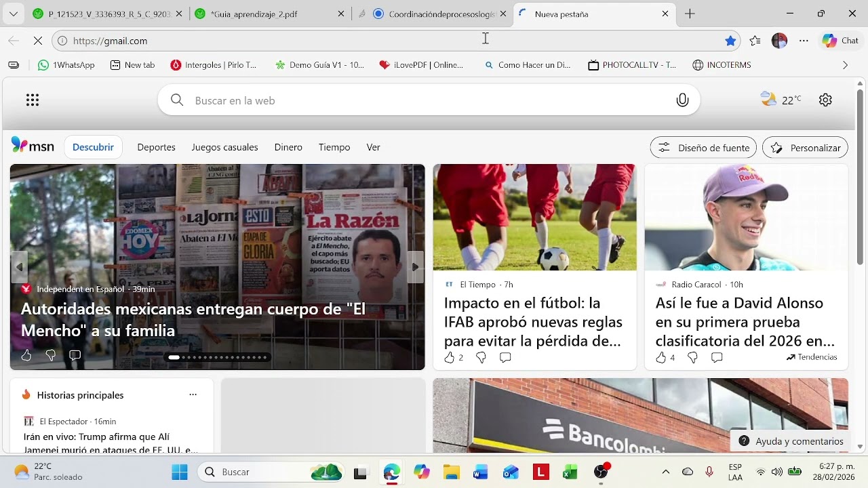Comment on the El Mencho headline story
Viewport: 868px width, 488px height.
tap(75, 355)
